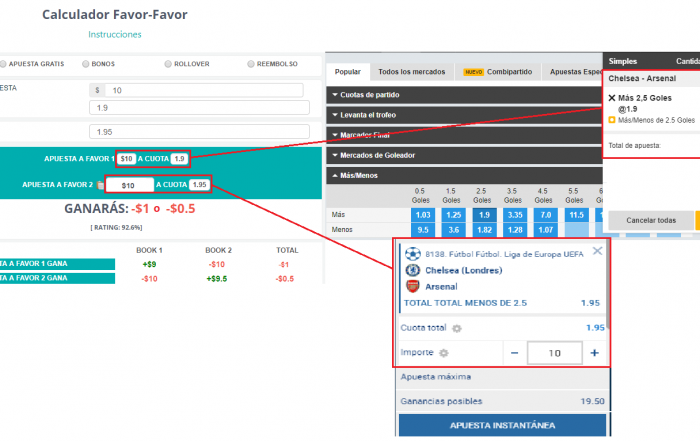Open the Cuota total gear settings
Screen dimensions: 700x441
tap(456, 329)
